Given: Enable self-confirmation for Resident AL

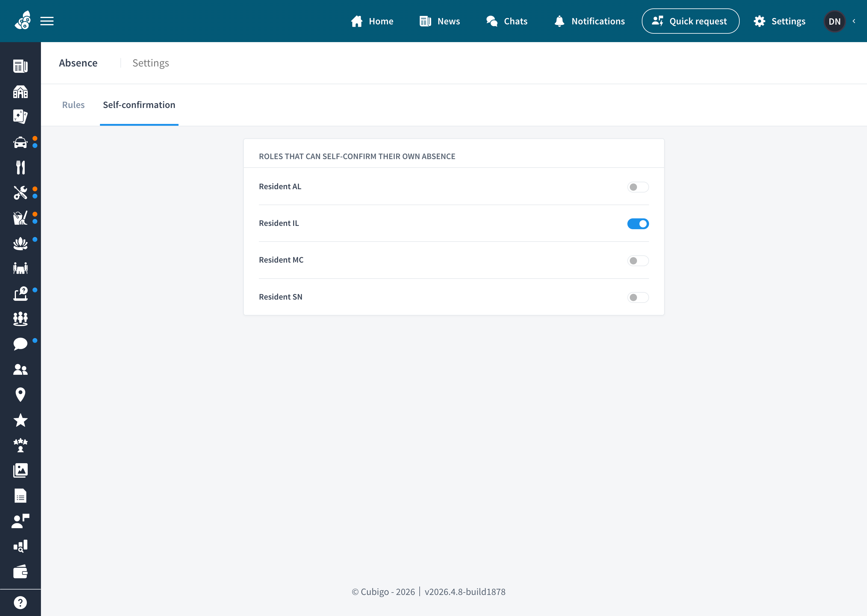Looking at the screenshot, I should pyautogui.click(x=638, y=187).
